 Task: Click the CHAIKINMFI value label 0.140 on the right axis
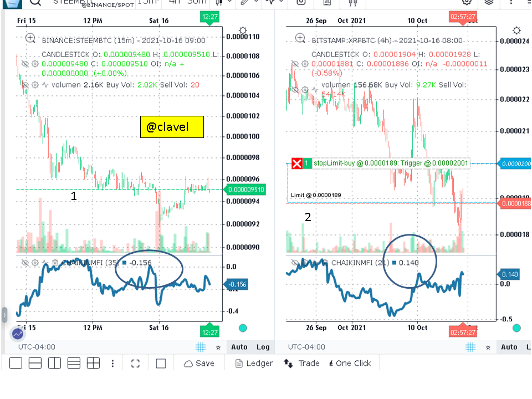pos(509,274)
